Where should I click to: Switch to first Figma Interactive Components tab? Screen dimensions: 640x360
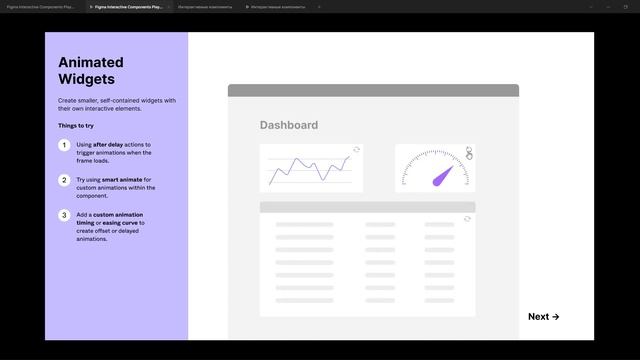coord(40,7)
